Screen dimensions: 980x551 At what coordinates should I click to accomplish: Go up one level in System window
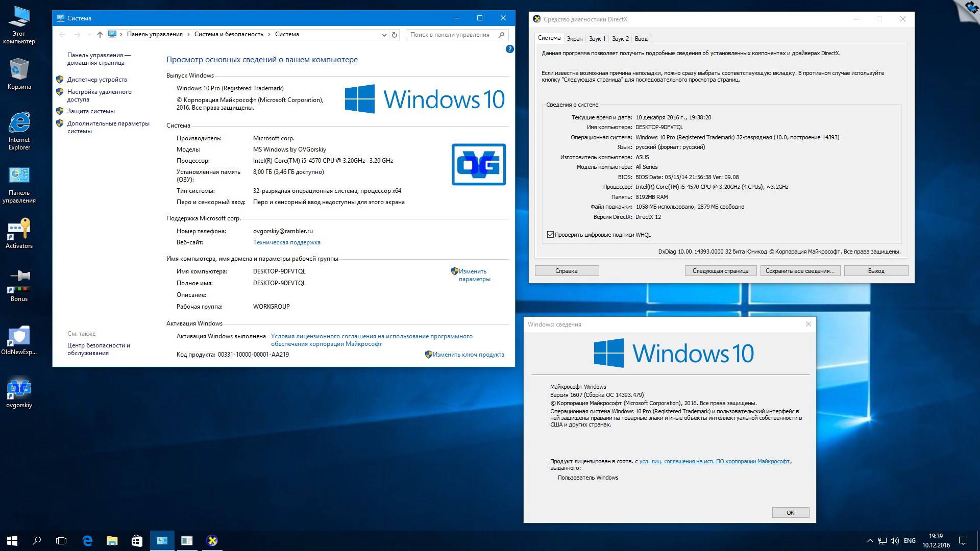point(100,35)
